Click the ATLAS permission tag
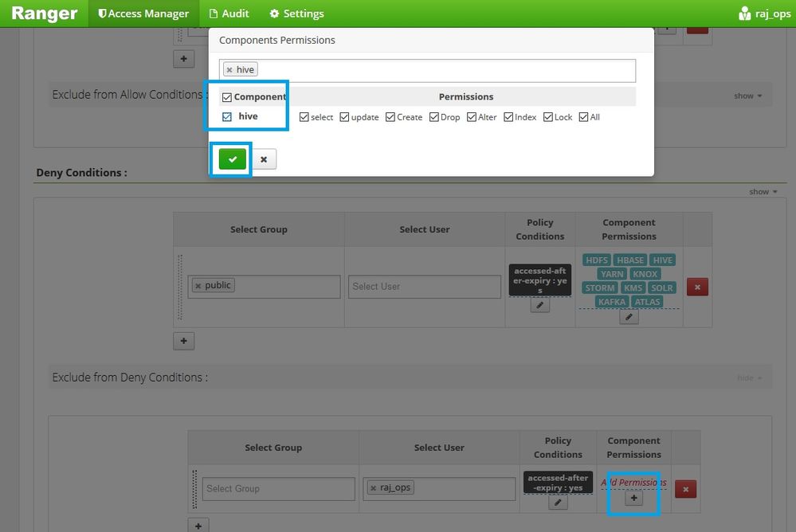 647,302
